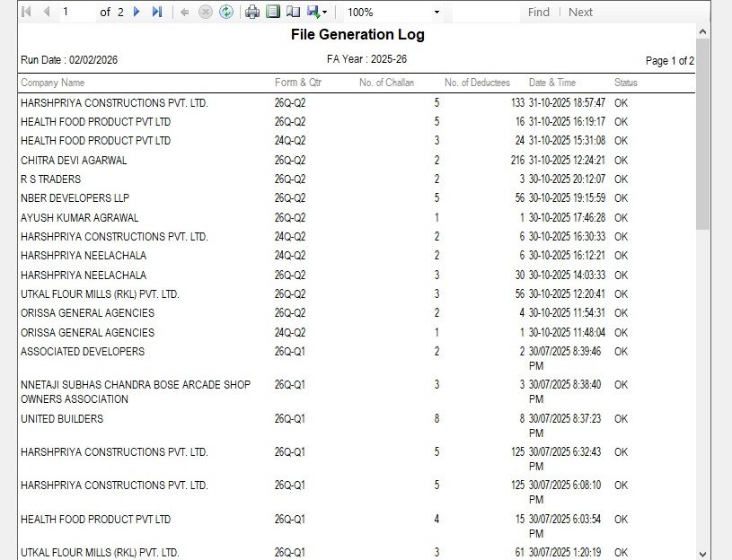Select the go back to parent report icon
732x560 pixels.
click(x=185, y=12)
